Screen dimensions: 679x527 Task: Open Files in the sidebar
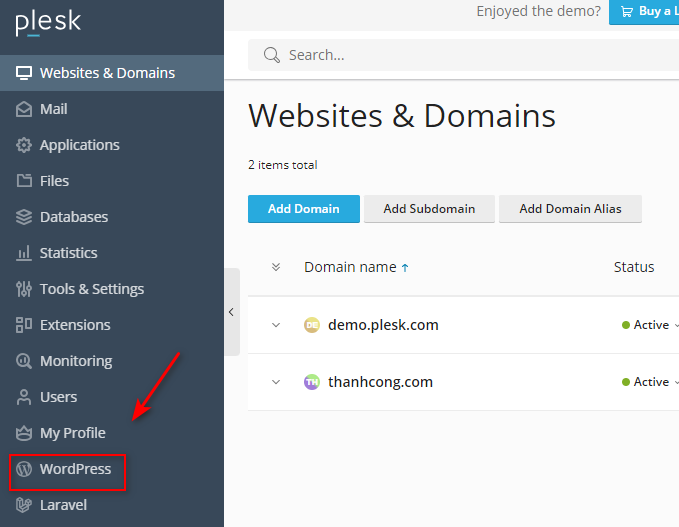(112, 181)
